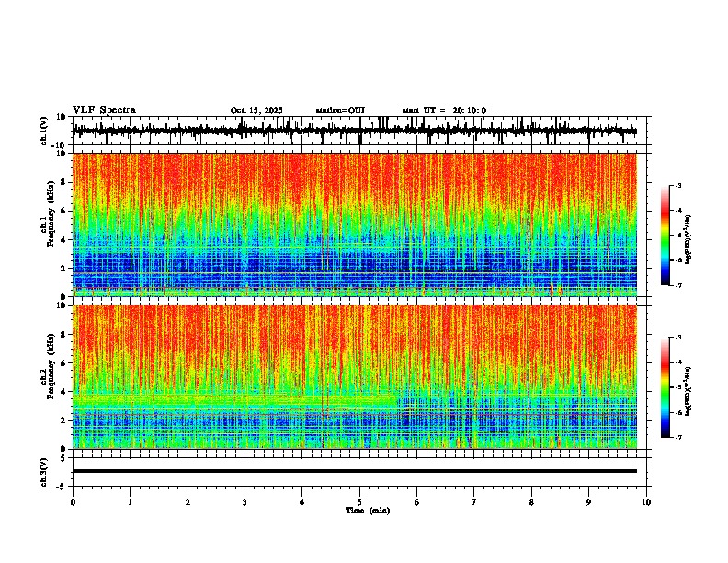This screenshot has width=728, height=563.
Task: Click the ch.2 spectrogram panel
Action: point(355,377)
